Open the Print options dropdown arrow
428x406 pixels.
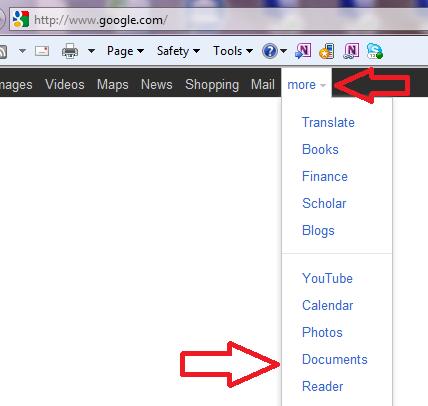tap(91, 51)
